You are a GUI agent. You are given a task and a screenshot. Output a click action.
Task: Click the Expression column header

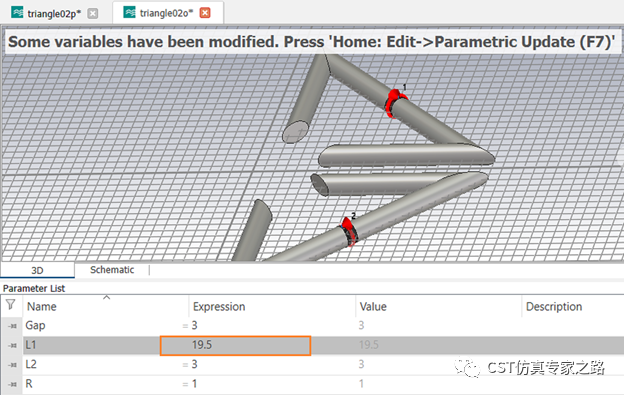(x=219, y=307)
